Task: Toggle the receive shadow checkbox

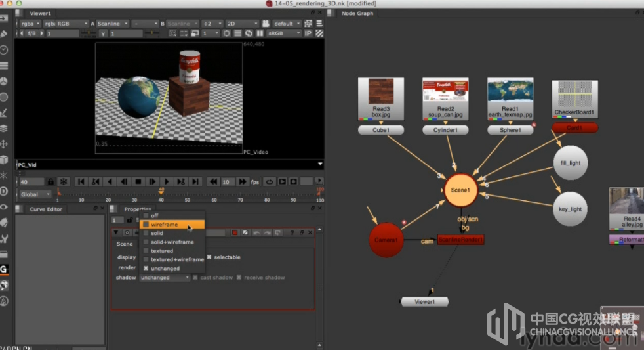Action: [239, 278]
